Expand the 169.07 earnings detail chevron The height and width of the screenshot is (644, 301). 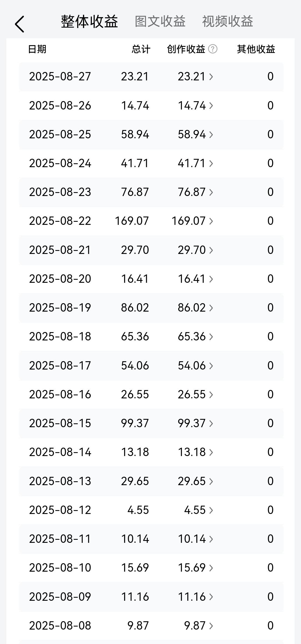tap(211, 221)
